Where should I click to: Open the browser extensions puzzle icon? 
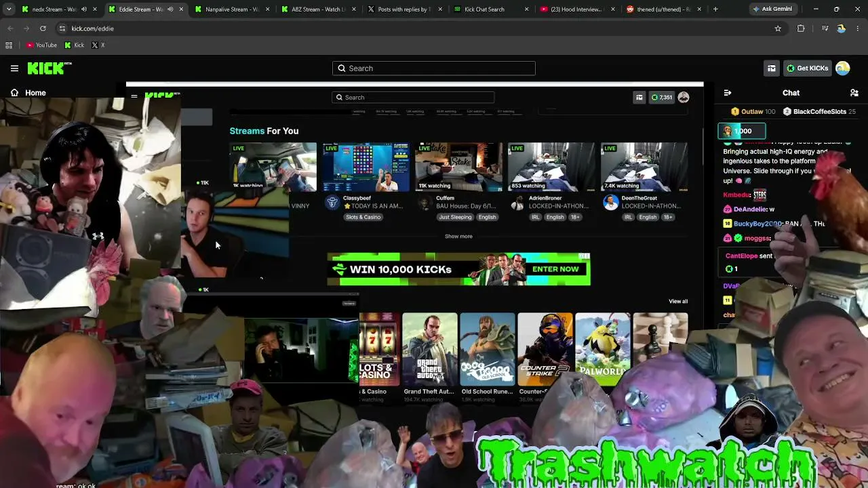click(801, 28)
